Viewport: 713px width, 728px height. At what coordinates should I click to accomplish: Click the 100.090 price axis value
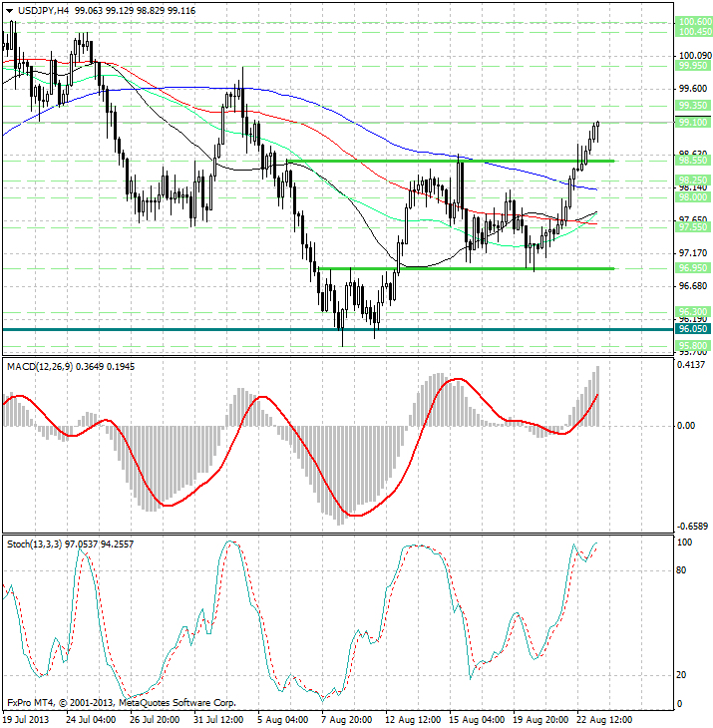695,56
